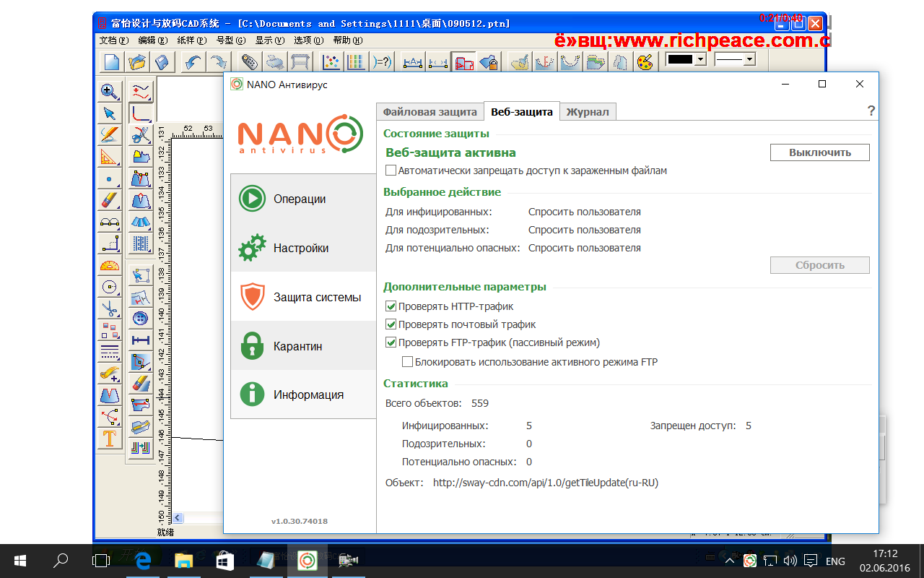Show hidden system tray icons chevron
This screenshot has width=924, height=578.
tap(730, 561)
